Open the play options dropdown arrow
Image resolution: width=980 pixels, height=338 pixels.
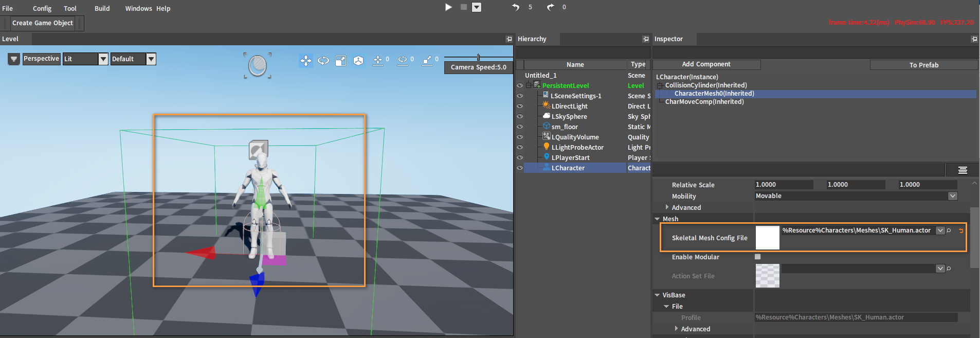(477, 7)
